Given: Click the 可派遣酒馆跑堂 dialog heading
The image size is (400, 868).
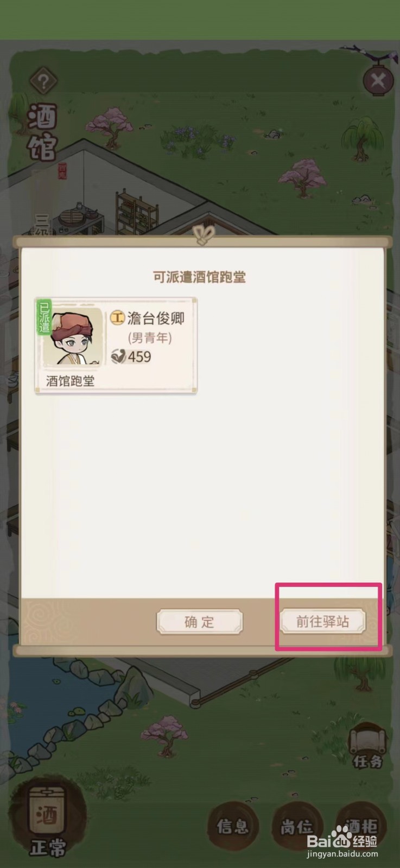Looking at the screenshot, I should [199, 277].
